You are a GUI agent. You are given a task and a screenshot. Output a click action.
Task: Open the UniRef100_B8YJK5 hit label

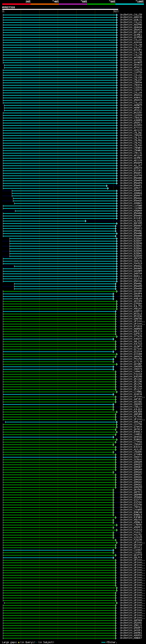(131, 32)
